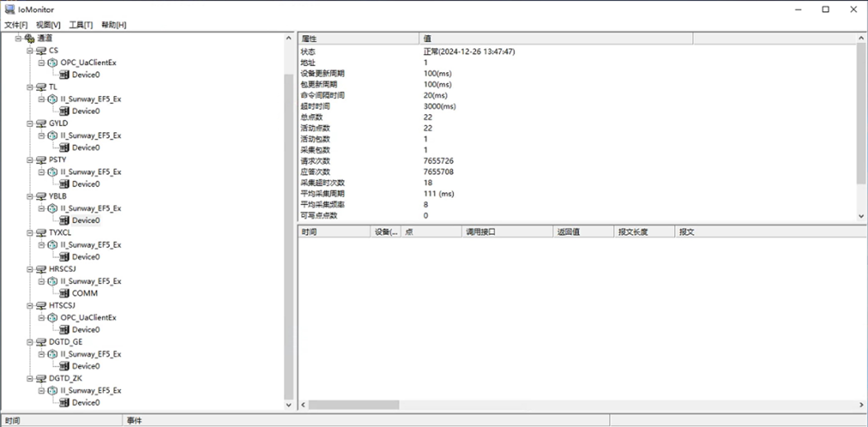Click the tree panel scroll-down arrow
868x427 pixels.
click(x=289, y=405)
